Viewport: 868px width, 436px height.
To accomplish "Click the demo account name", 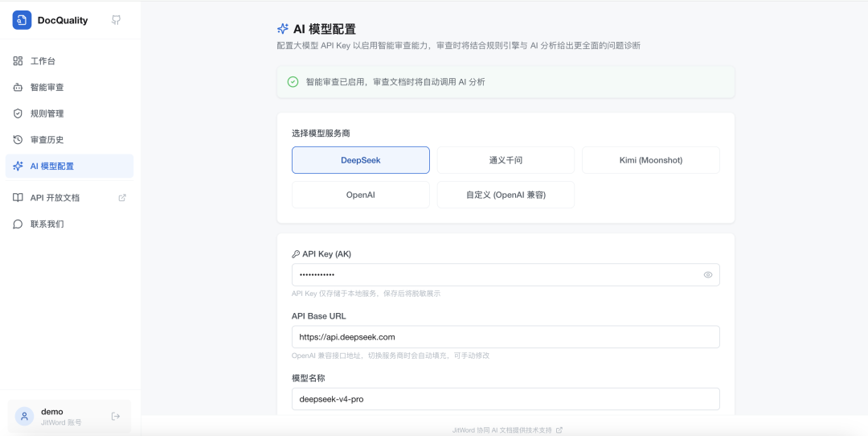I will tap(52, 412).
